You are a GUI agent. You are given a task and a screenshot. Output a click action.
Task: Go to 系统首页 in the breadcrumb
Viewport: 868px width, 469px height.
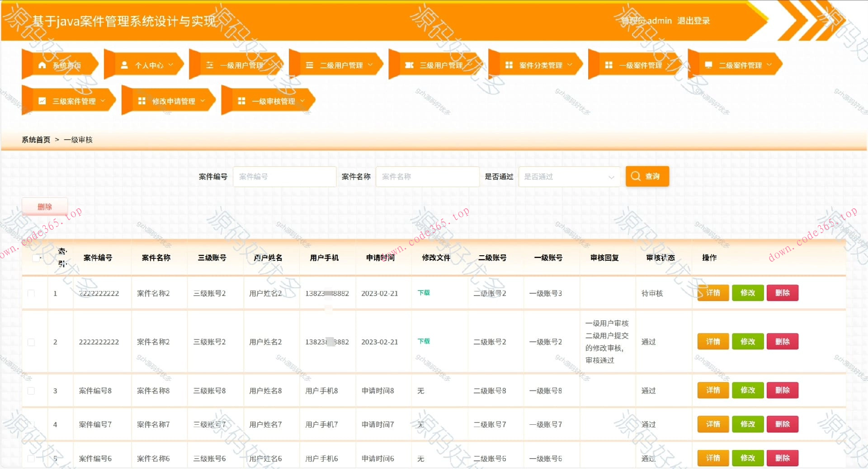[35, 140]
